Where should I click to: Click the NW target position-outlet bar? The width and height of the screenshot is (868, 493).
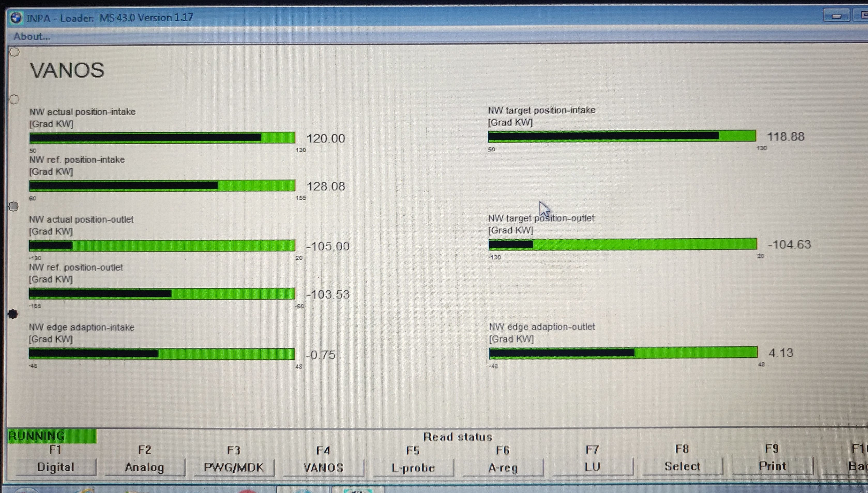pyautogui.click(x=622, y=244)
